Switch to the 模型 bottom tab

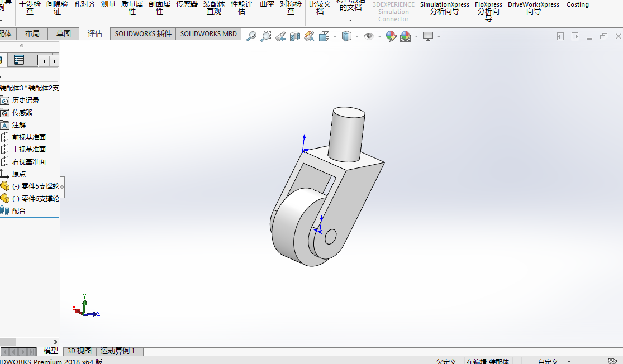tap(50, 351)
